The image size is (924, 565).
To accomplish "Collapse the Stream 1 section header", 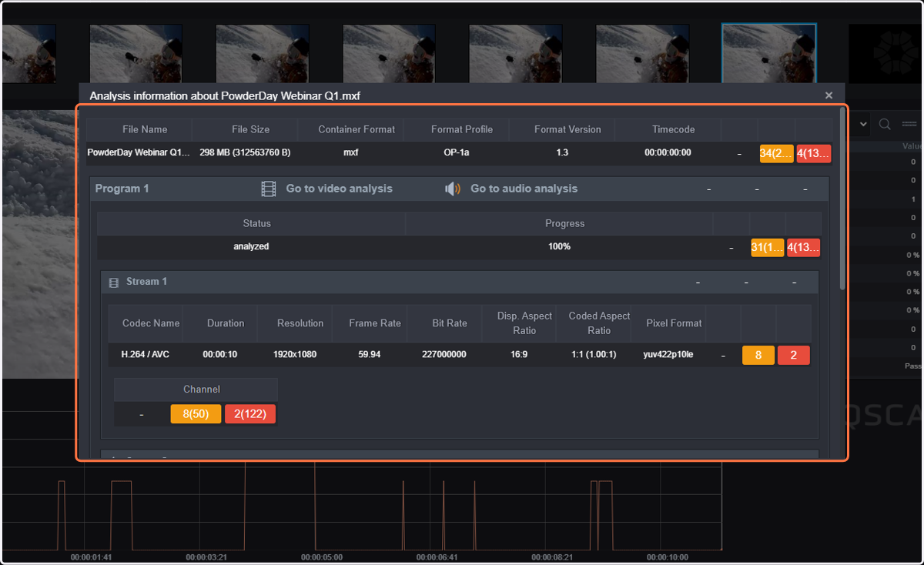I will (x=459, y=282).
